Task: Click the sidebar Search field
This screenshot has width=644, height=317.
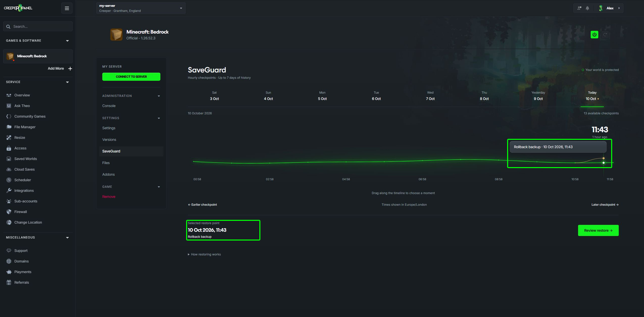Action: point(38,27)
